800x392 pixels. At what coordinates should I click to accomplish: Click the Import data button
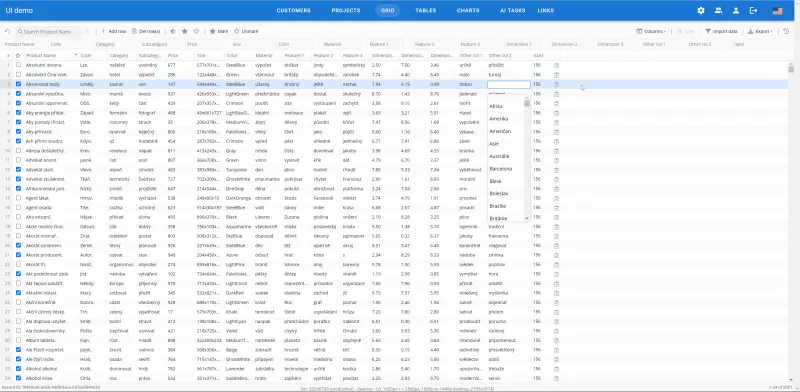[721, 32]
